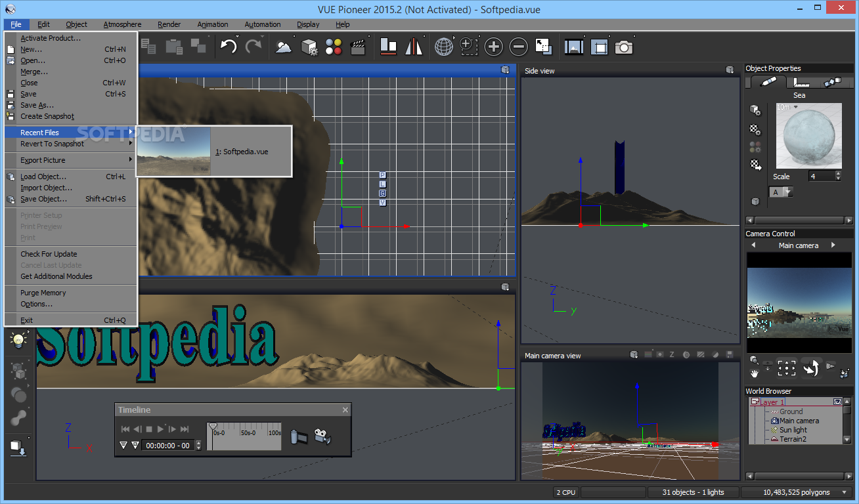Click the timeline movie-camera icon
Image resolution: width=859 pixels, height=504 pixels.
click(323, 436)
